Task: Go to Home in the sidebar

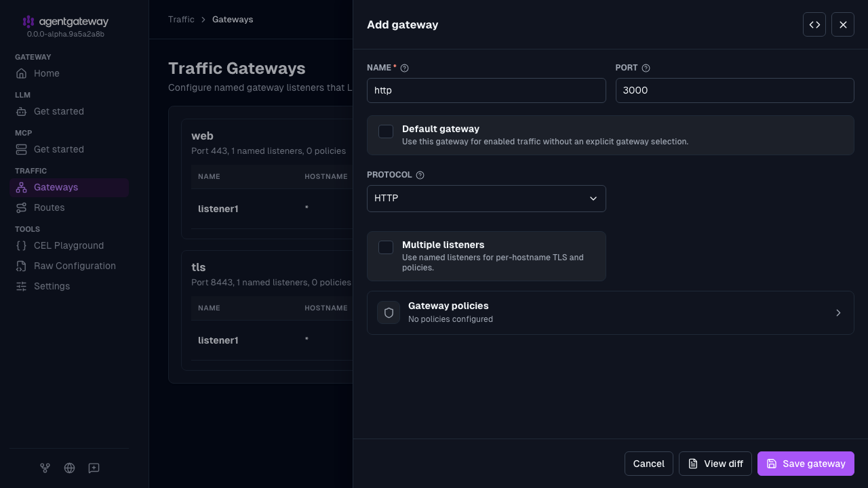Action: [69, 73]
